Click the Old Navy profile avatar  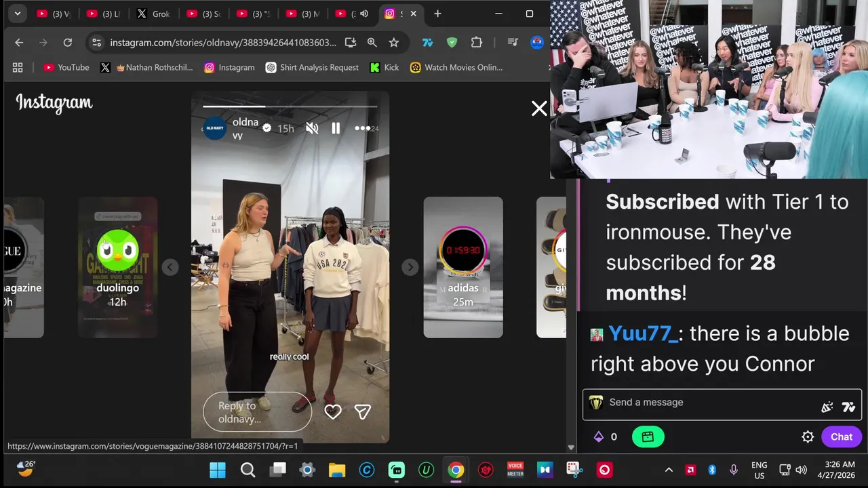[x=215, y=128]
